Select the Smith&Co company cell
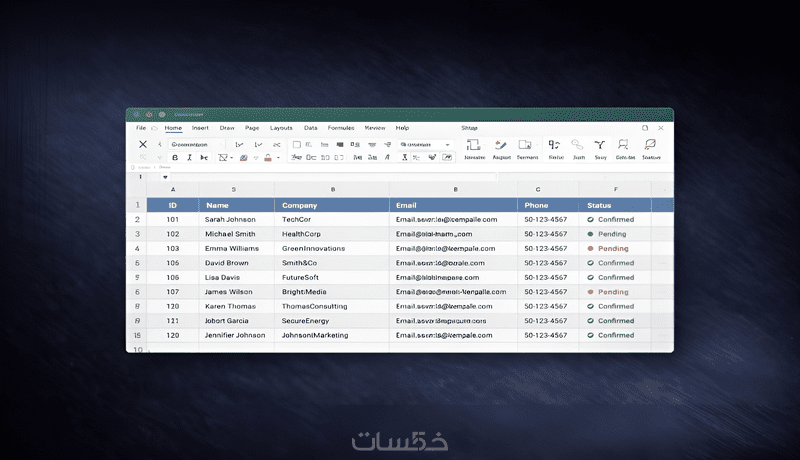 [x=332, y=263]
